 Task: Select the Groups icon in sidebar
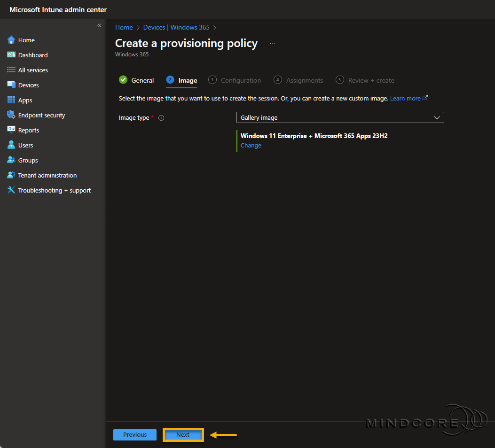11,160
